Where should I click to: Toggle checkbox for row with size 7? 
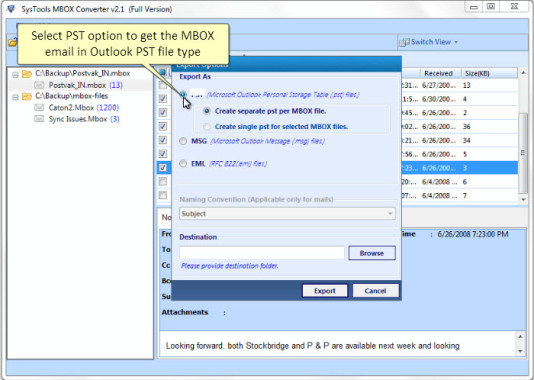(163, 195)
